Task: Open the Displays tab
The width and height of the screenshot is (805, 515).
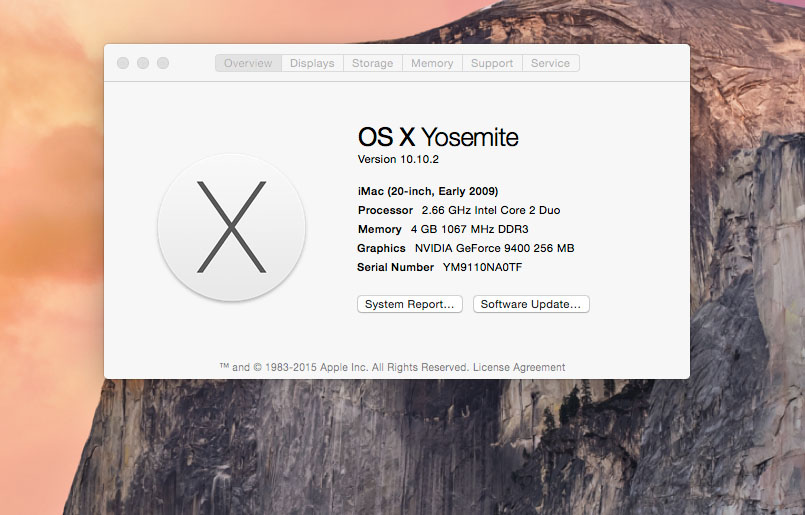Action: tap(312, 63)
